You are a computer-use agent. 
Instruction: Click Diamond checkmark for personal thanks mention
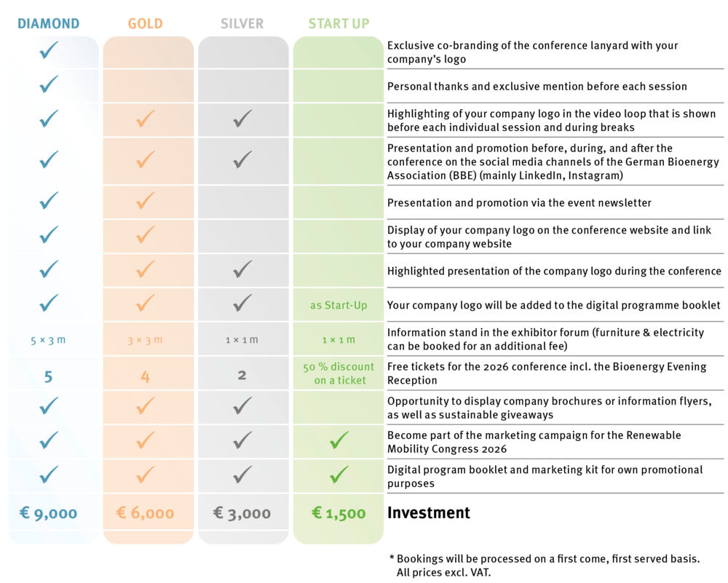49,85
